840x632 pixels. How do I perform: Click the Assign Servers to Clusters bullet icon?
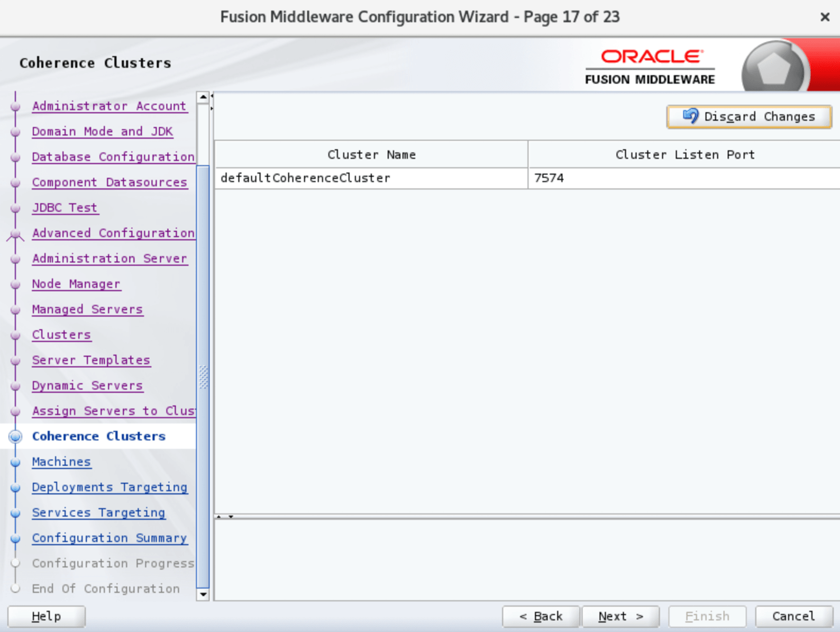[x=15, y=411]
